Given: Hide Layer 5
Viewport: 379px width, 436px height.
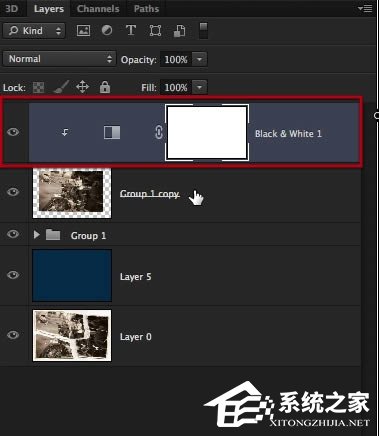Looking at the screenshot, I should point(13,275).
